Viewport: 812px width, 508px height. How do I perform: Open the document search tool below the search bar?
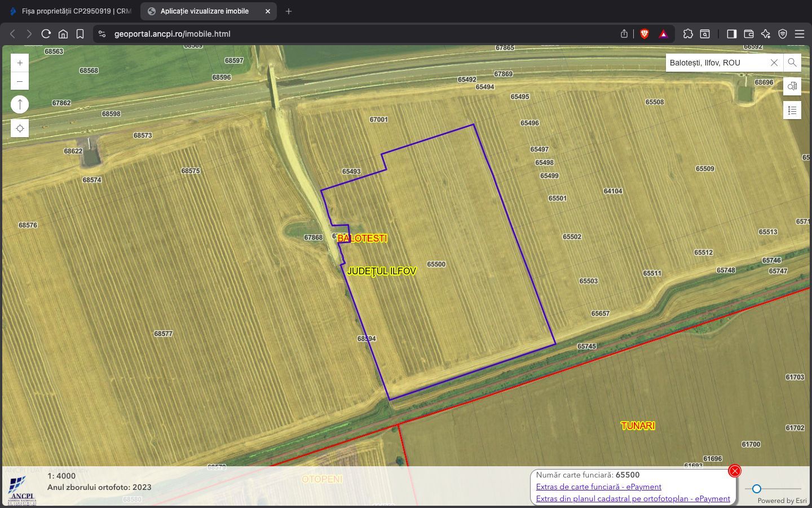tap(792, 86)
